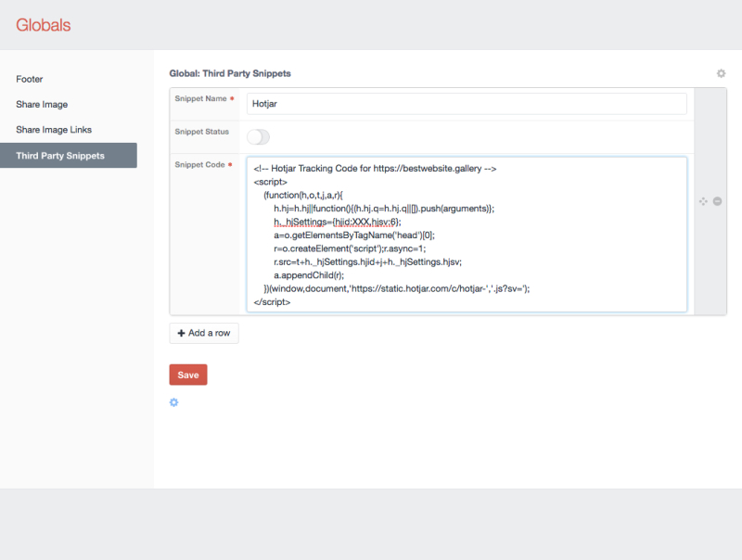Screen dimensions: 742x560
Task: Open the blue gear configuration icon below Save
Action: pos(173,402)
